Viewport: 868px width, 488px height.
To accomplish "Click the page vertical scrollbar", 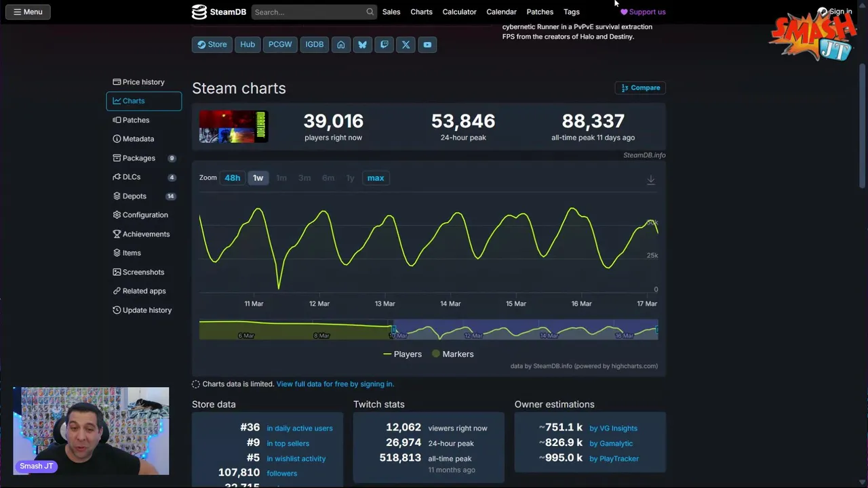I will click(x=863, y=125).
